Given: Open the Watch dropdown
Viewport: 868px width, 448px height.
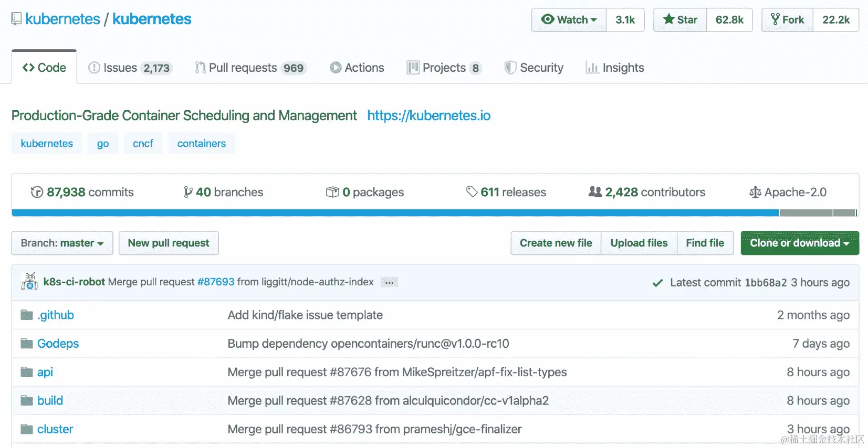Looking at the screenshot, I should 569,20.
